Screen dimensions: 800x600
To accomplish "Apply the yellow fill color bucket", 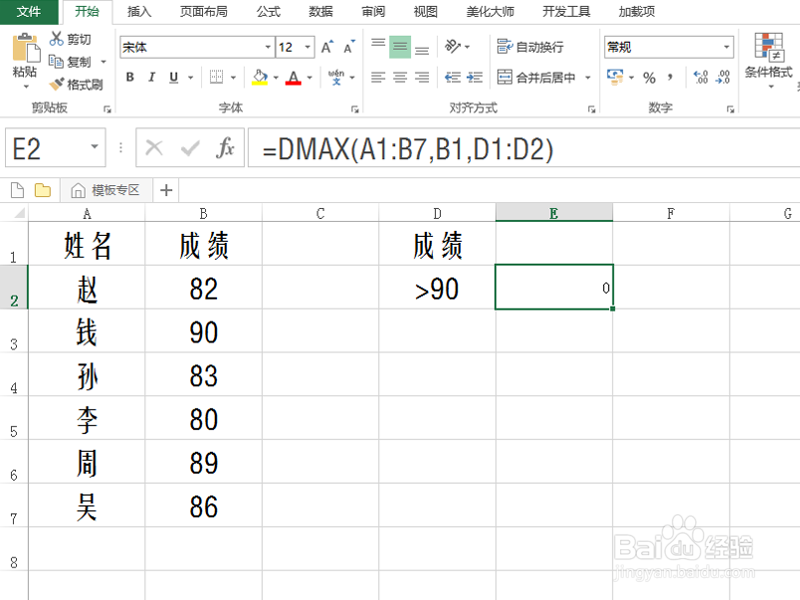I will pos(260,78).
